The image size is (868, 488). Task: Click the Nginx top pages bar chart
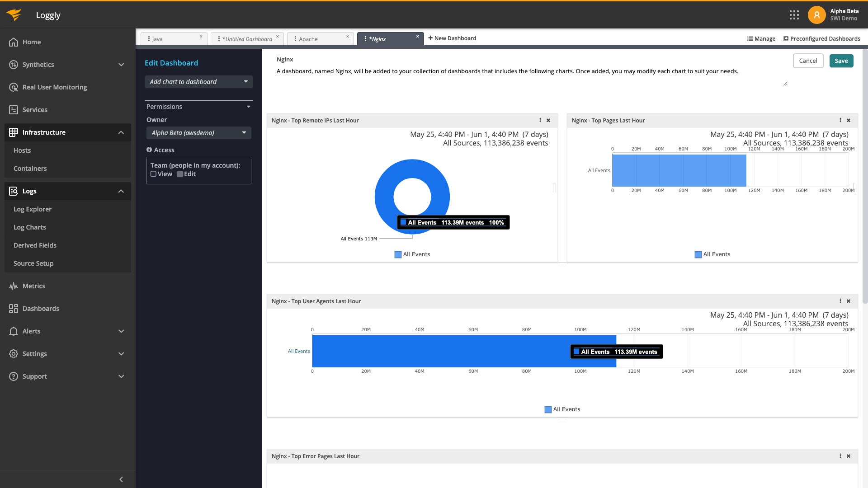pos(679,170)
